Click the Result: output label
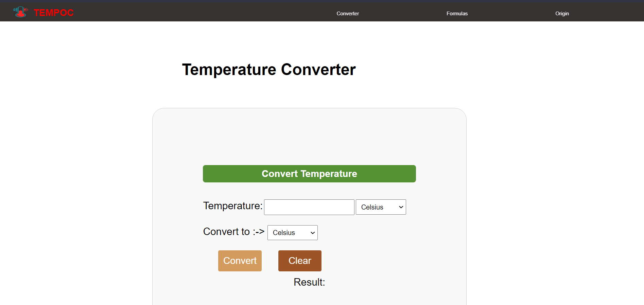The width and height of the screenshot is (644, 305). (x=309, y=282)
